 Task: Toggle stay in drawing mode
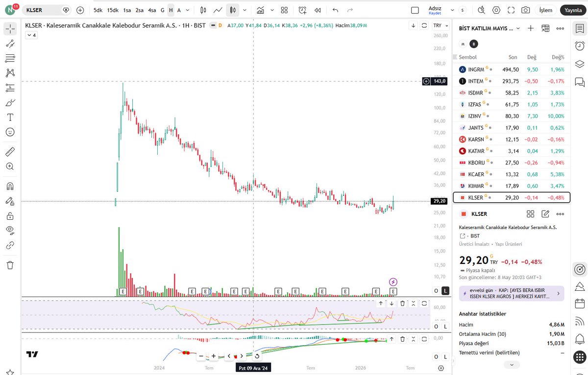(10, 201)
